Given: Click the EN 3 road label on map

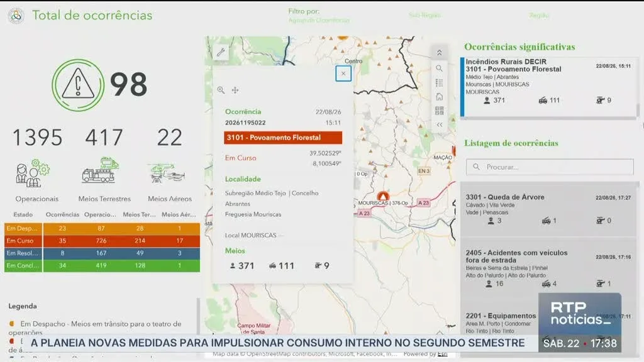Looking at the screenshot, I should [x=424, y=171].
